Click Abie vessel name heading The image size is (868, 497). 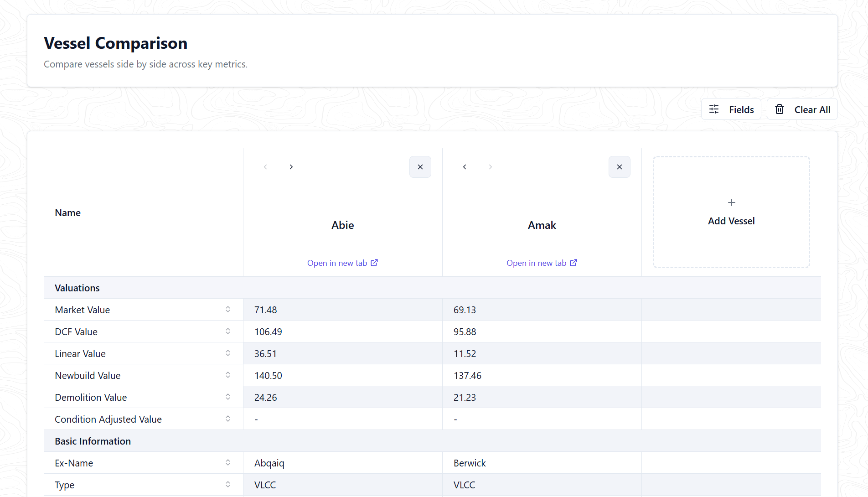343,225
